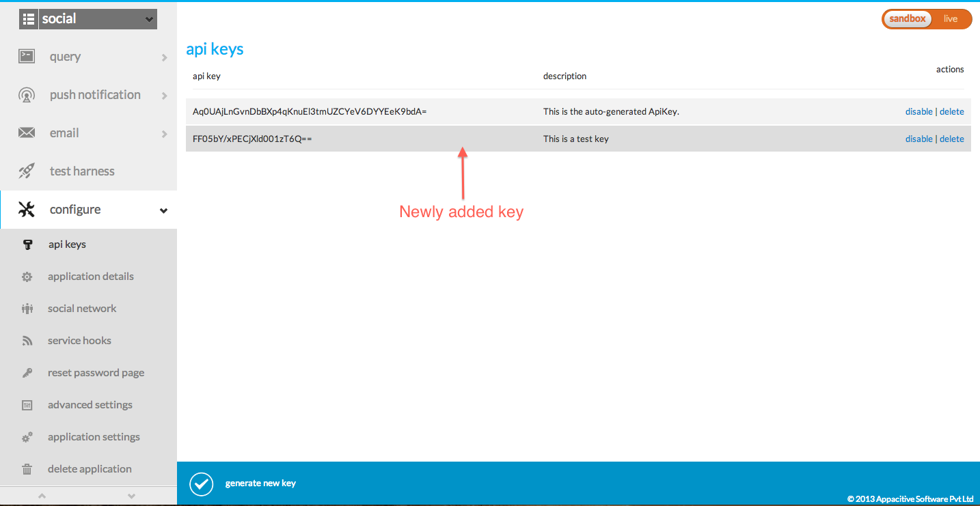Click the email envelope icon
Screen dimensions: 980x506
click(27, 133)
